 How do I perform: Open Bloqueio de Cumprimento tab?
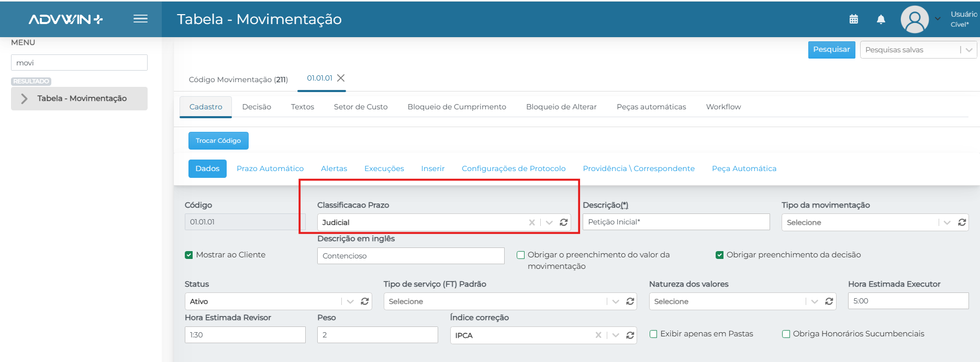[x=457, y=107]
